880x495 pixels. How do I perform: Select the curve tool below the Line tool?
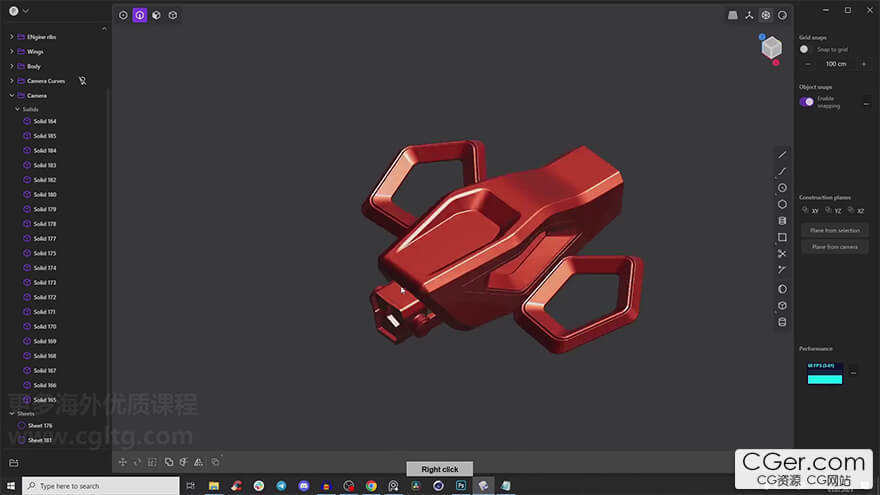pyautogui.click(x=782, y=171)
